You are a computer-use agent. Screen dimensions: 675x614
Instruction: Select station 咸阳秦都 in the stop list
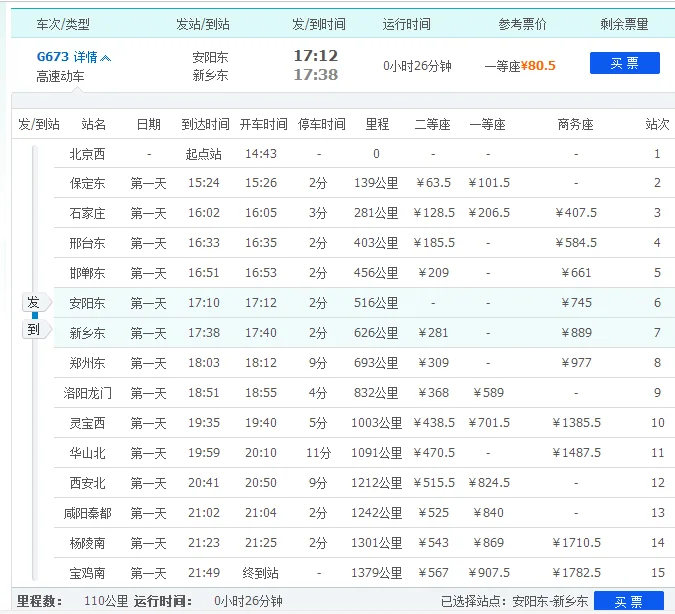pyautogui.click(x=87, y=513)
